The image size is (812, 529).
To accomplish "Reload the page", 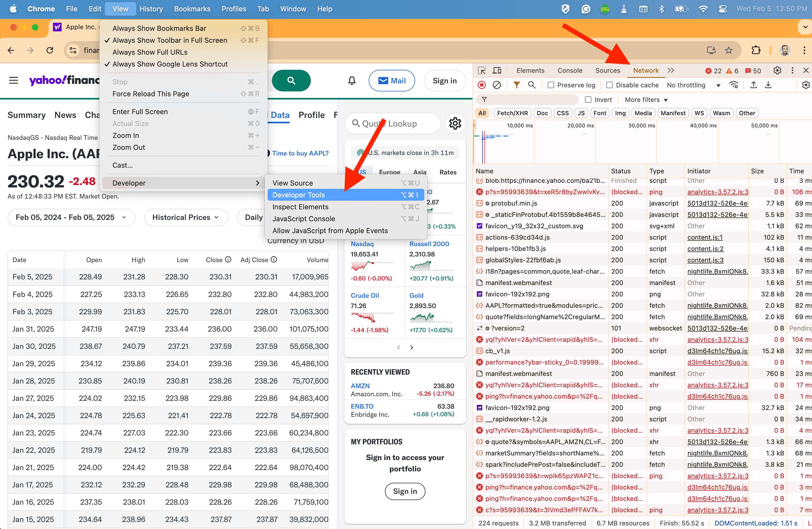I will pyautogui.click(x=50, y=51).
